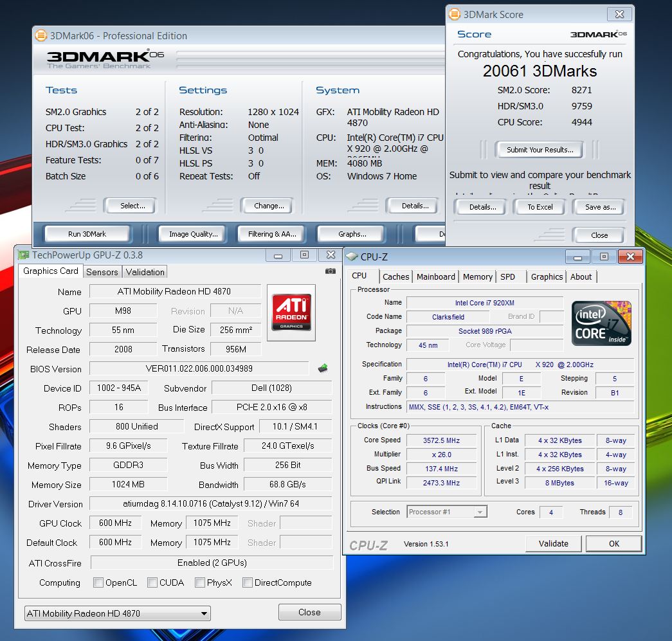
Task: Open the GPU selection dropdown in GPU-Z
Action: [x=118, y=613]
